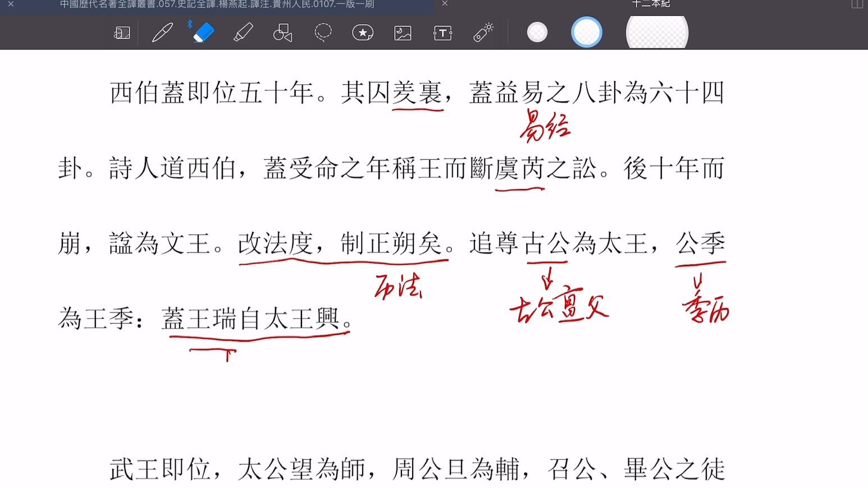Activate the Laser pointer tool

click(x=483, y=33)
